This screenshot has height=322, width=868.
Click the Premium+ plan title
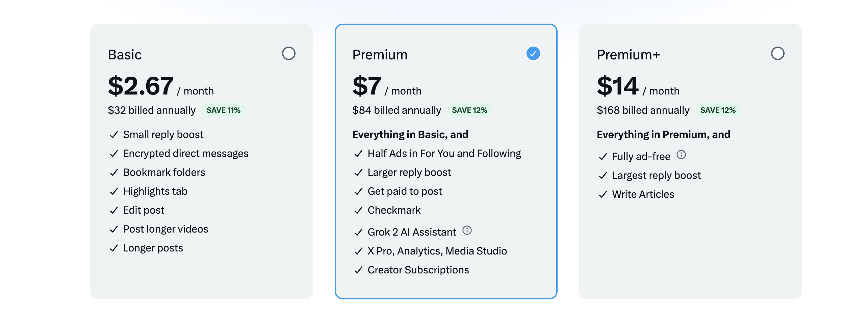628,54
